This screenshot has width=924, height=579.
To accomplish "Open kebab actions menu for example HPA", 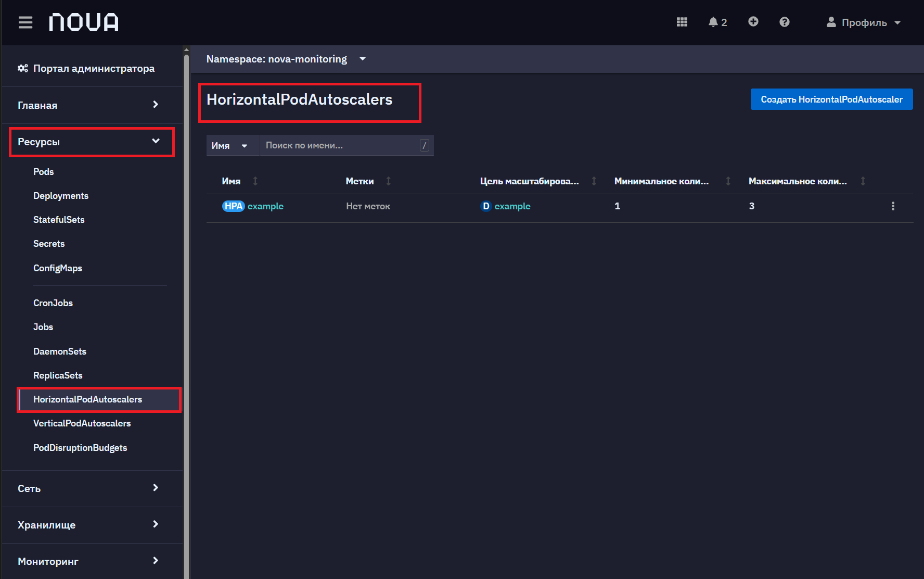I will (x=893, y=206).
